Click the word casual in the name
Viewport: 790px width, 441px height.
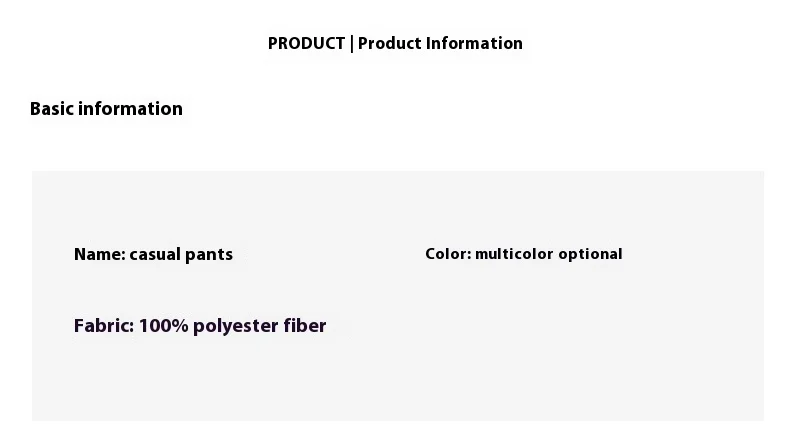[155, 254]
